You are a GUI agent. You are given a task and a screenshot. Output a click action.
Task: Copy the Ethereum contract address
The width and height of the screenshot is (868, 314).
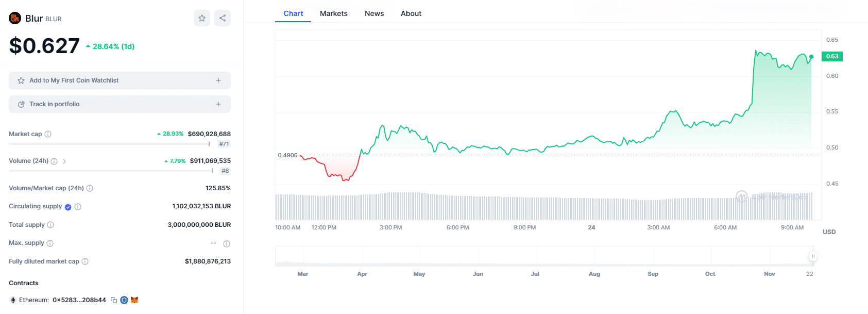(x=114, y=300)
